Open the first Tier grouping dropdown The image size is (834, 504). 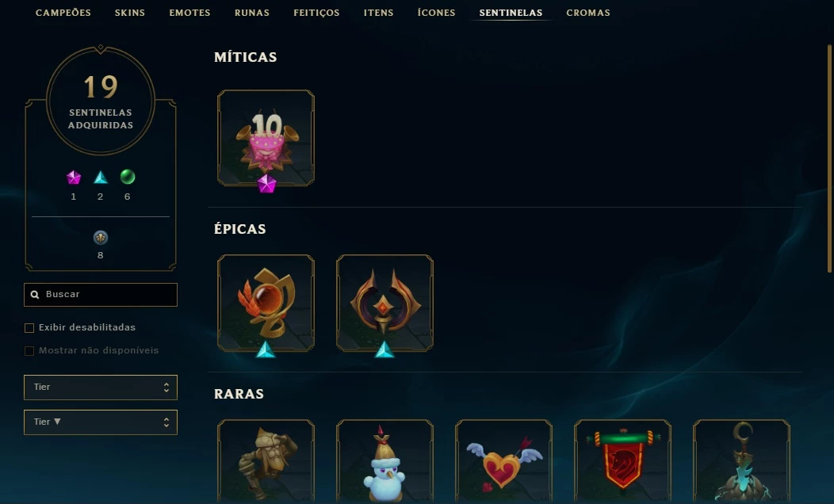click(x=101, y=388)
